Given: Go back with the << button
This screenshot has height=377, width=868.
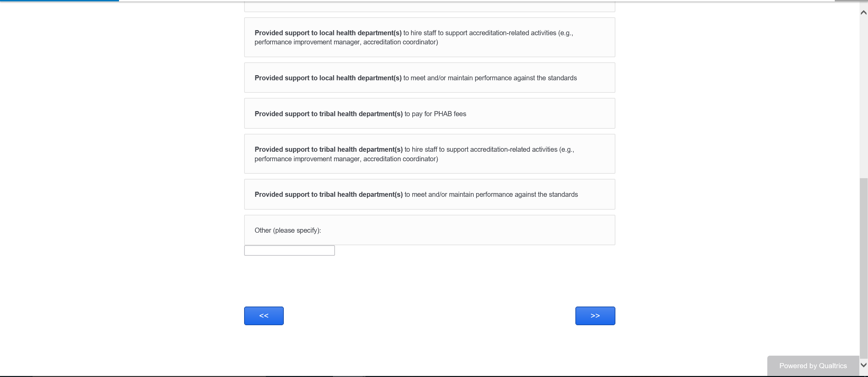Looking at the screenshot, I should tap(264, 316).
